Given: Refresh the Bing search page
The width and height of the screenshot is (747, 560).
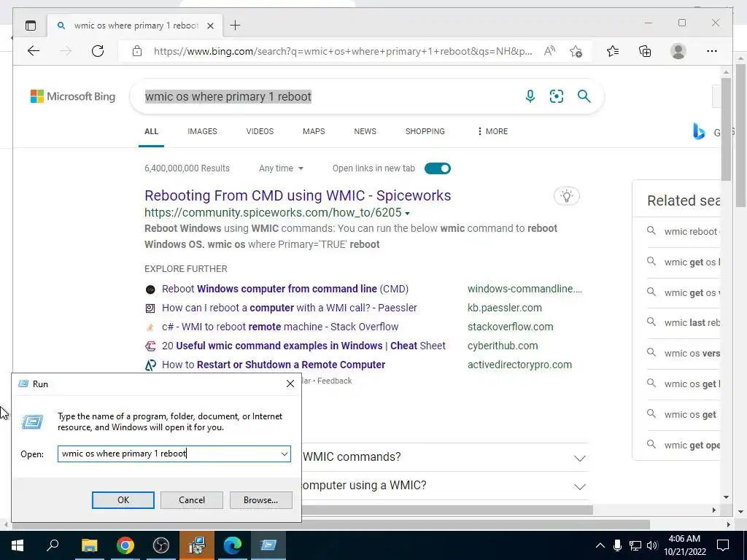Looking at the screenshot, I should tap(98, 51).
